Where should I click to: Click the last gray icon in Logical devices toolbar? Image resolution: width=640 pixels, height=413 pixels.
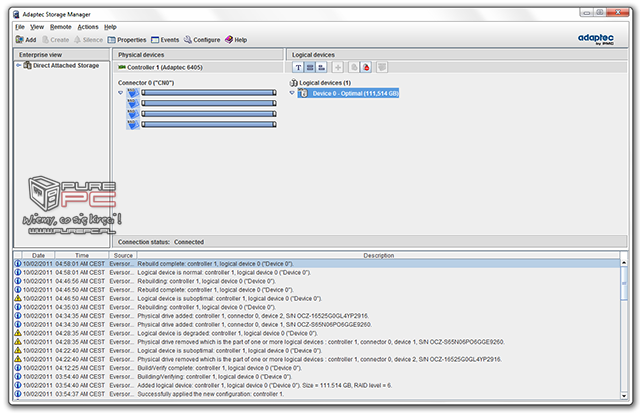coord(382,67)
